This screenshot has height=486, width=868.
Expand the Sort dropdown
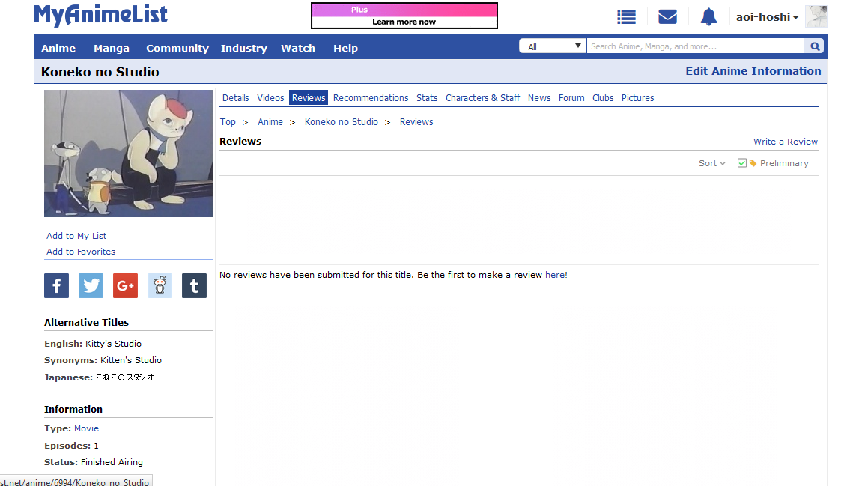711,163
